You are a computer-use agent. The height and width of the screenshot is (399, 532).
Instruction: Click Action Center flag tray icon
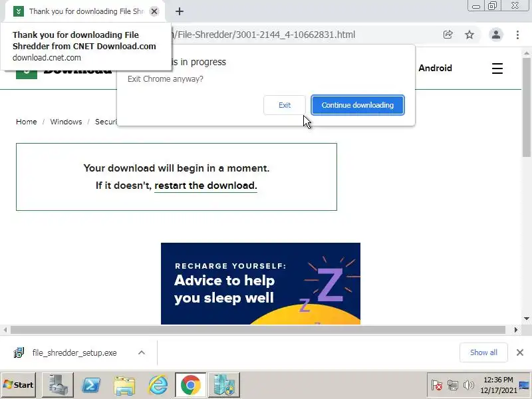[x=437, y=385]
